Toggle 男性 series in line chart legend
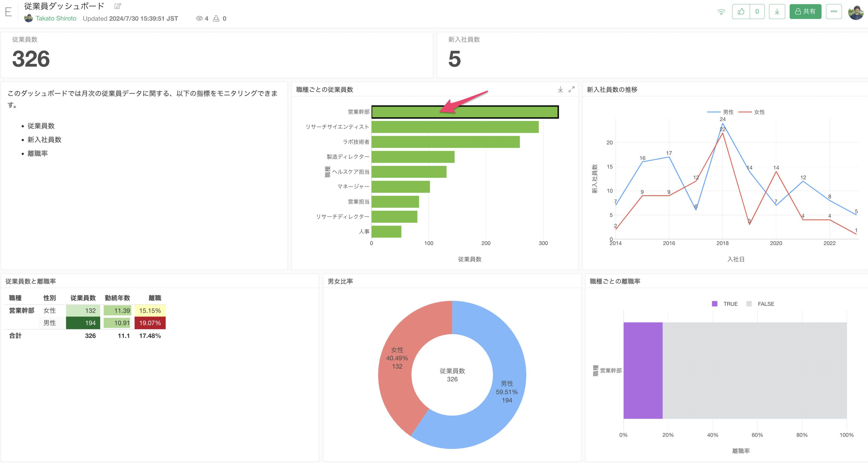 [x=720, y=112]
